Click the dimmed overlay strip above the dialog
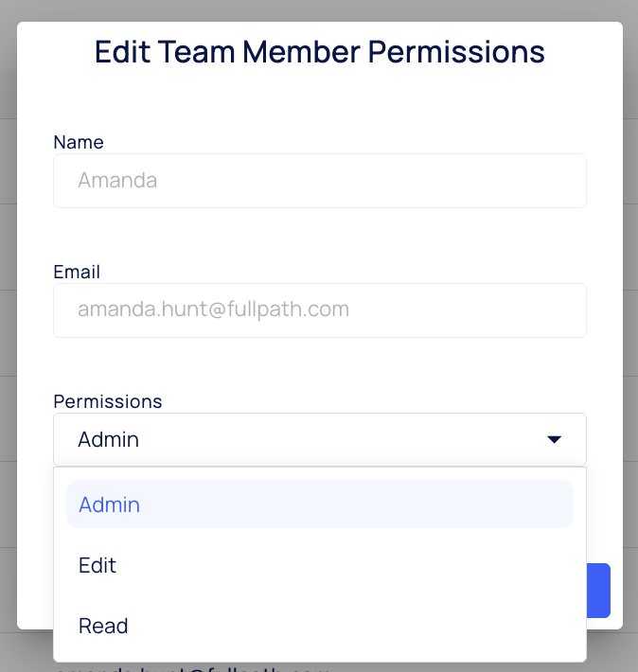This screenshot has width=638, height=672. pos(319,9)
